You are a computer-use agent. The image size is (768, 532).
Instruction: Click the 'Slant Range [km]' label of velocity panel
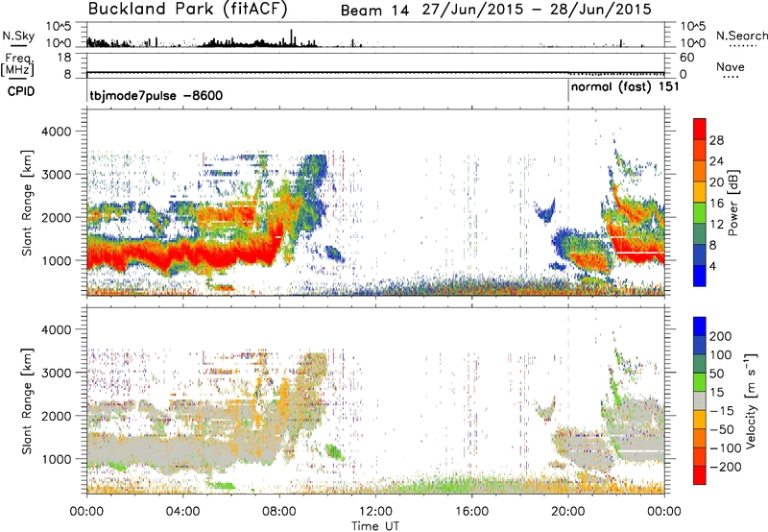pyautogui.click(x=27, y=400)
